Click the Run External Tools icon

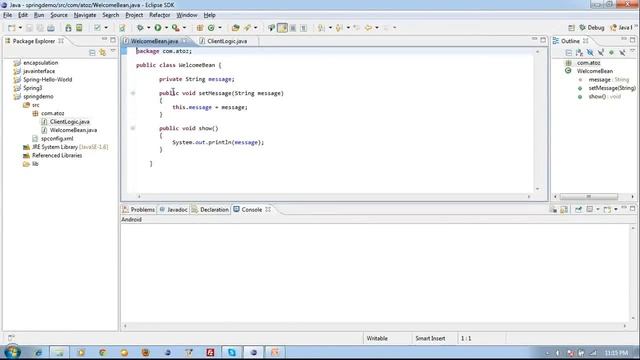pyautogui.click(x=176, y=28)
